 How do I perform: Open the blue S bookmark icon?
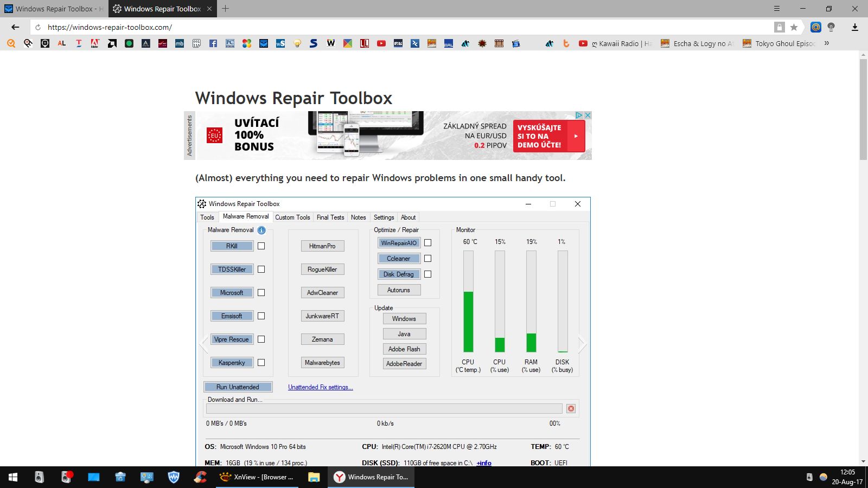(314, 43)
